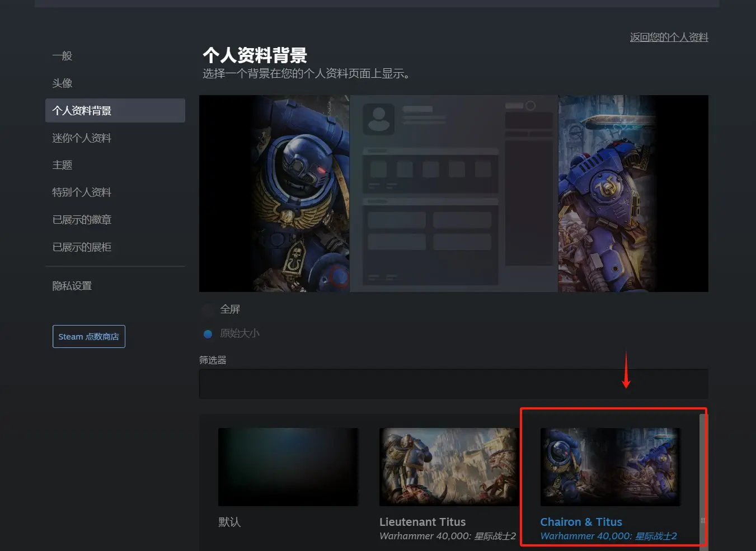Screen dimensions: 756x551
Task: Open the 主题 theme section
Action: click(x=62, y=165)
